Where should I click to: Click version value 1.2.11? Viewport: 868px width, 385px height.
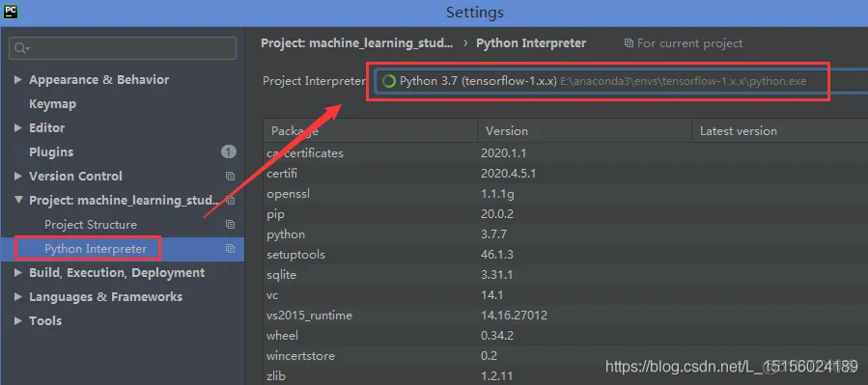point(496,376)
